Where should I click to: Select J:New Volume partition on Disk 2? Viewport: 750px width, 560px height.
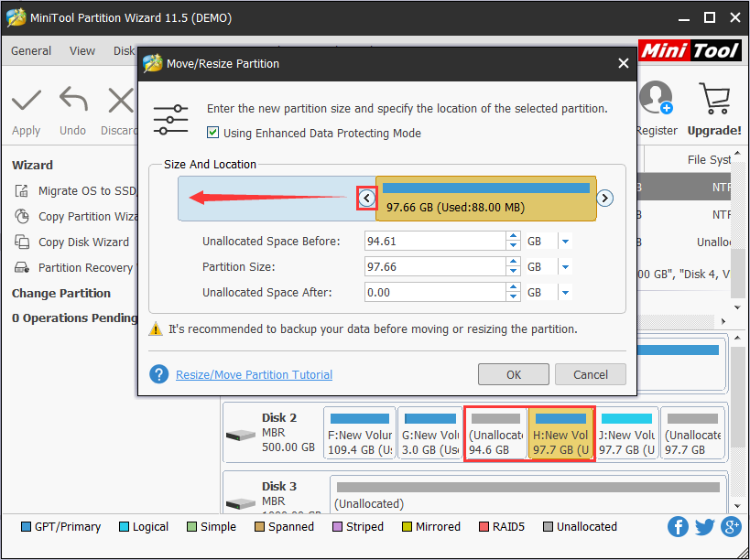pyautogui.click(x=627, y=433)
